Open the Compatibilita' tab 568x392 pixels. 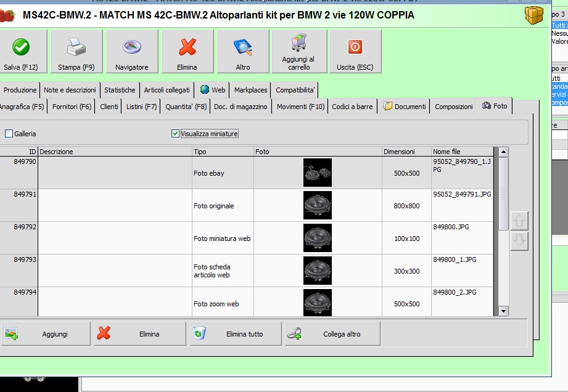pyautogui.click(x=295, y=90)
